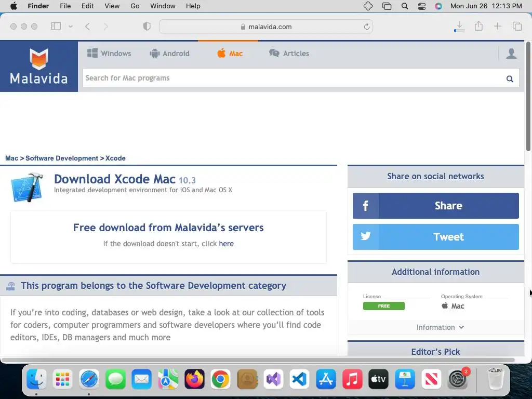Open Keynote from the Dock
Viewport: 532px width, 399px height.
pos(405,379)
